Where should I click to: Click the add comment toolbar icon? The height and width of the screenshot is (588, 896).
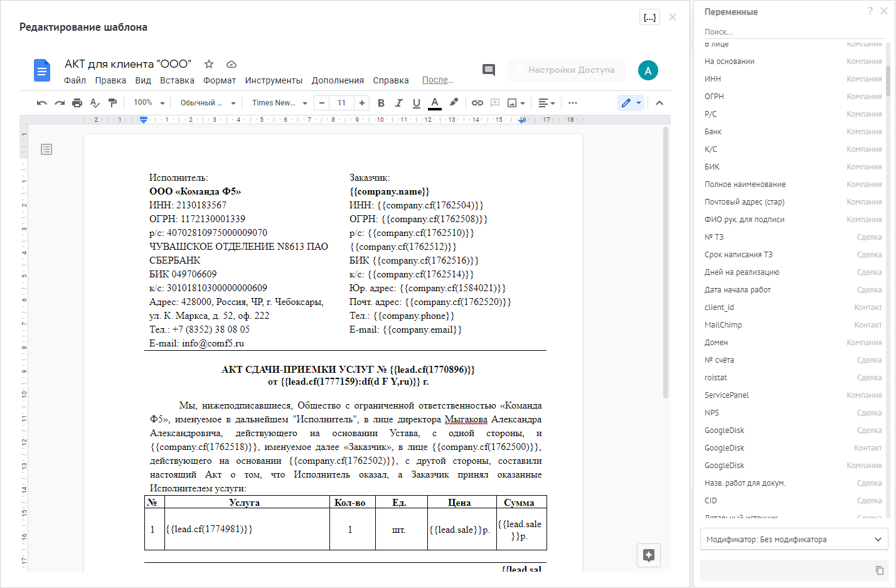[x=495, y=103]
